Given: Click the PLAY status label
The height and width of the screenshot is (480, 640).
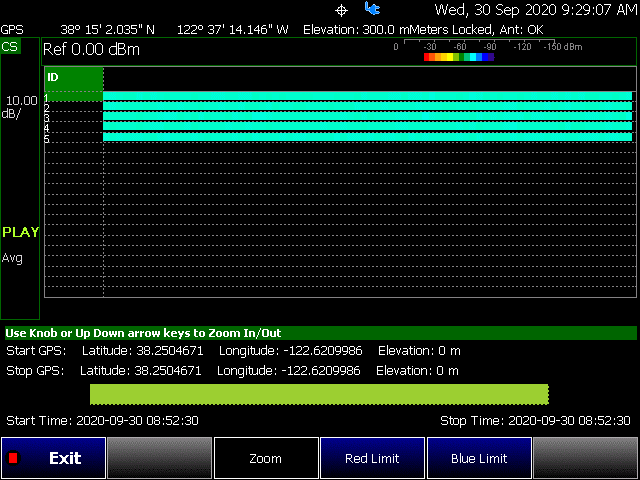Looking at the screenshot, I should [x=20, y=232].
